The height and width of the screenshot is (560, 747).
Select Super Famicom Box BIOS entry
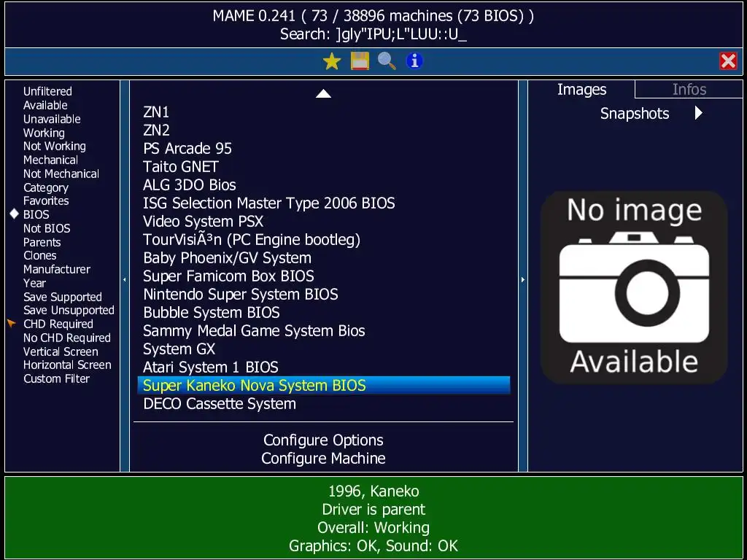323,276
